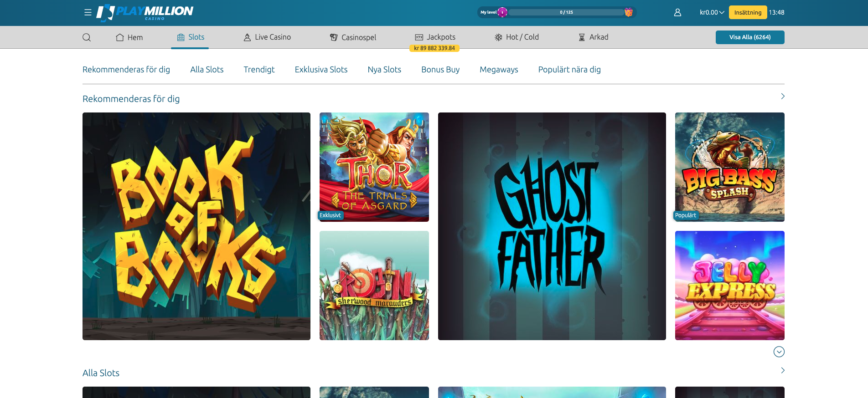Click the Rekommenderas för dig section heading

(x=131, y=99)
